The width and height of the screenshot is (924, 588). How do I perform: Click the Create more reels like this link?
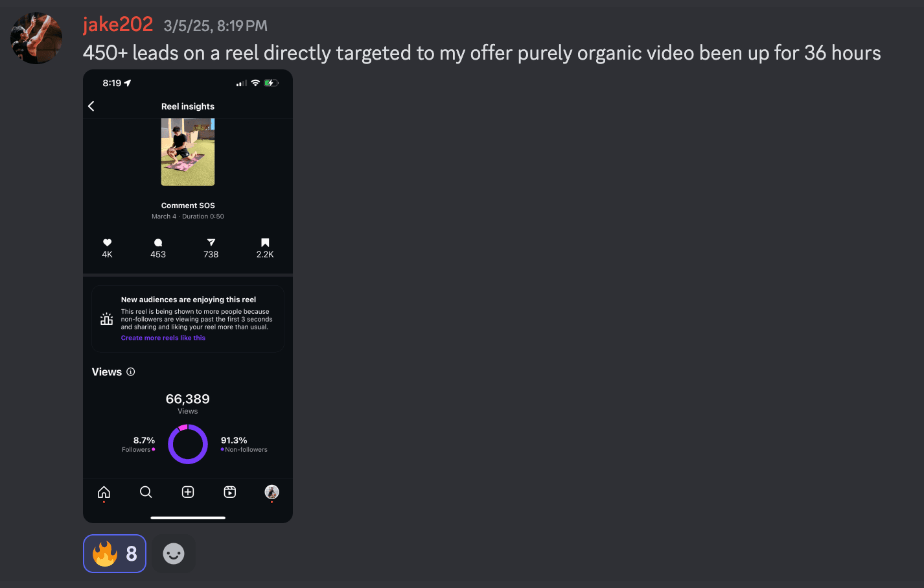click(163, 338)
